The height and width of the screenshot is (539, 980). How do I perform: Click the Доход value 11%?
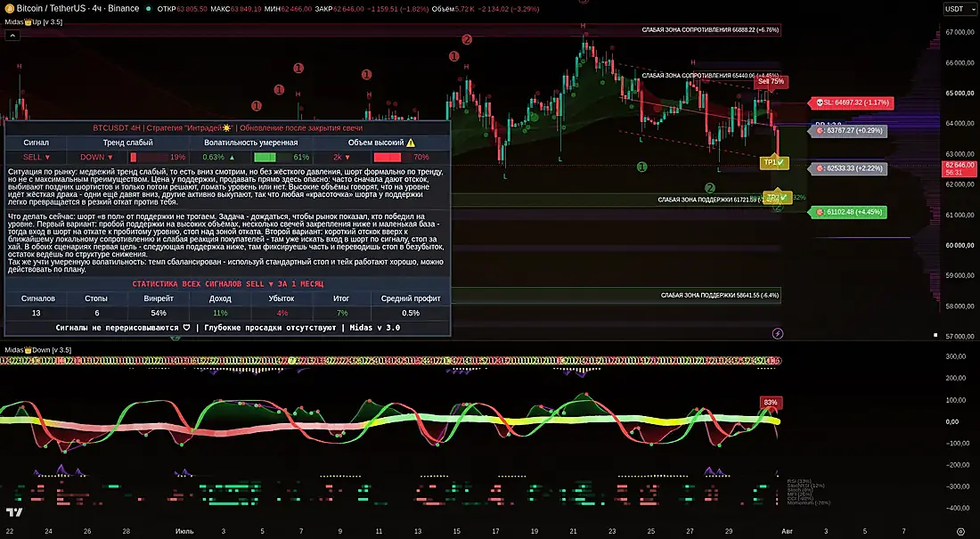pyautogui.click(x=220, y=314)
